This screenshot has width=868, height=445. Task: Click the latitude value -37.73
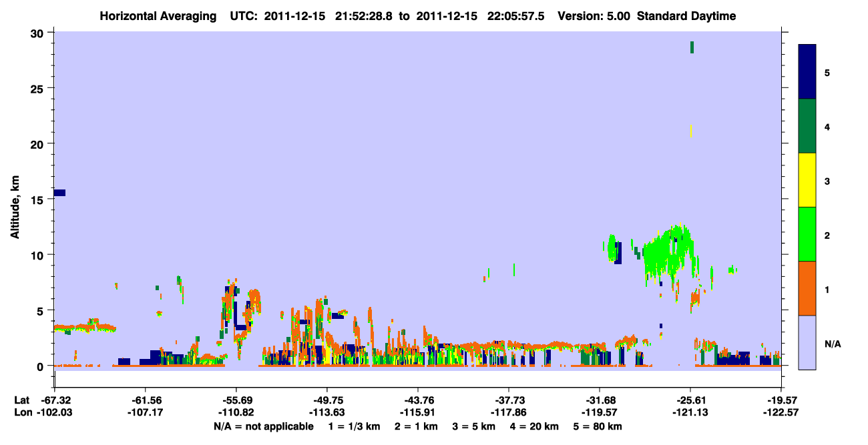(509, 400)
